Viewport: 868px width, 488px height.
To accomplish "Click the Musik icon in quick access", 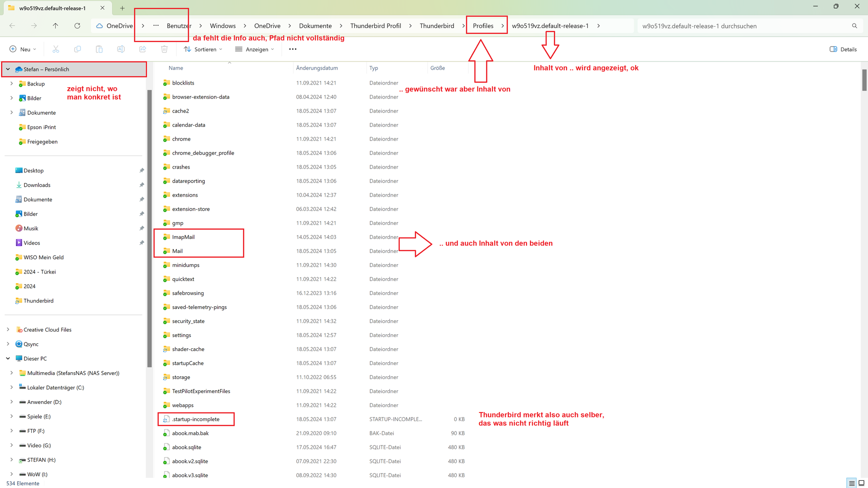I will pyautogui.click(x=19, y=228).
